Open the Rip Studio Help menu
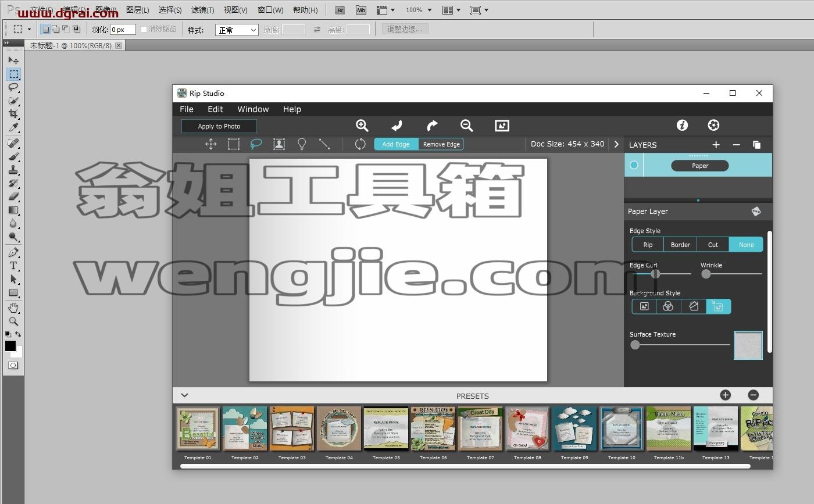This screenshot has width=814, height=504. 292,109
